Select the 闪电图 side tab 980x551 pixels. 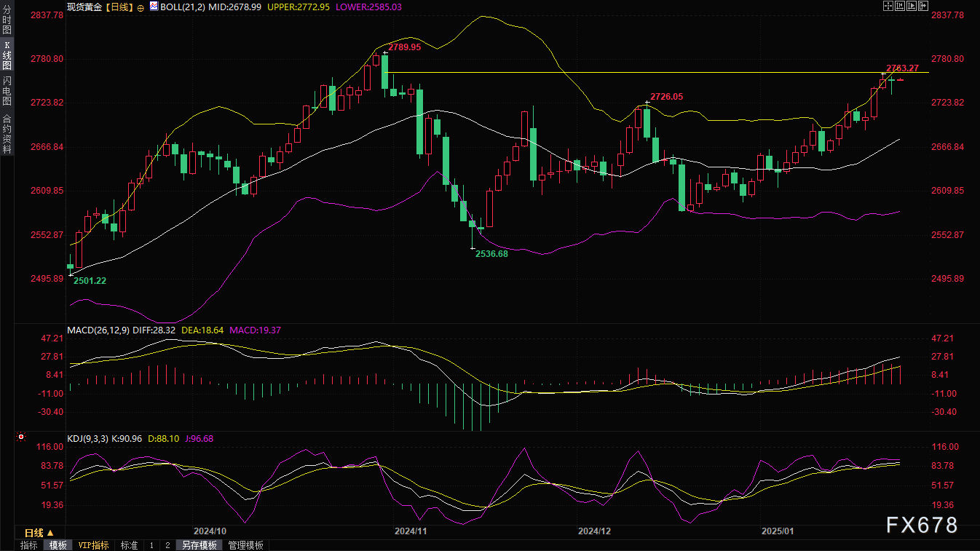coord(7,90)
